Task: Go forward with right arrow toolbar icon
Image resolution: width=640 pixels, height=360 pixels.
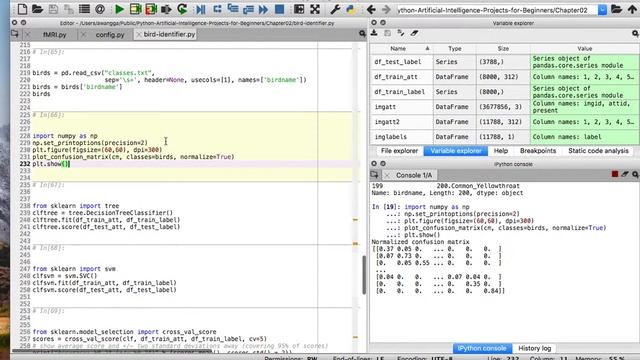Action: coord(386,9)
